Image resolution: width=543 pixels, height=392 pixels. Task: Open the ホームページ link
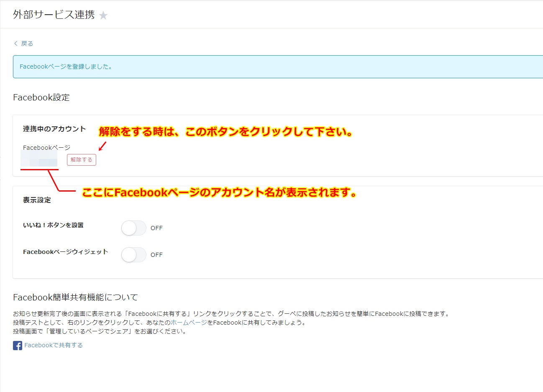coord(189,323)
